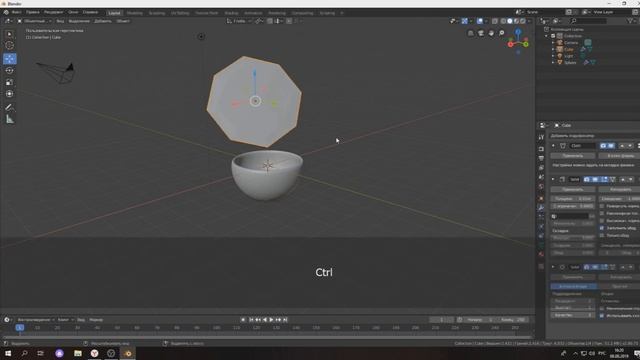Toggle viewport overlays button

(480, 21)
